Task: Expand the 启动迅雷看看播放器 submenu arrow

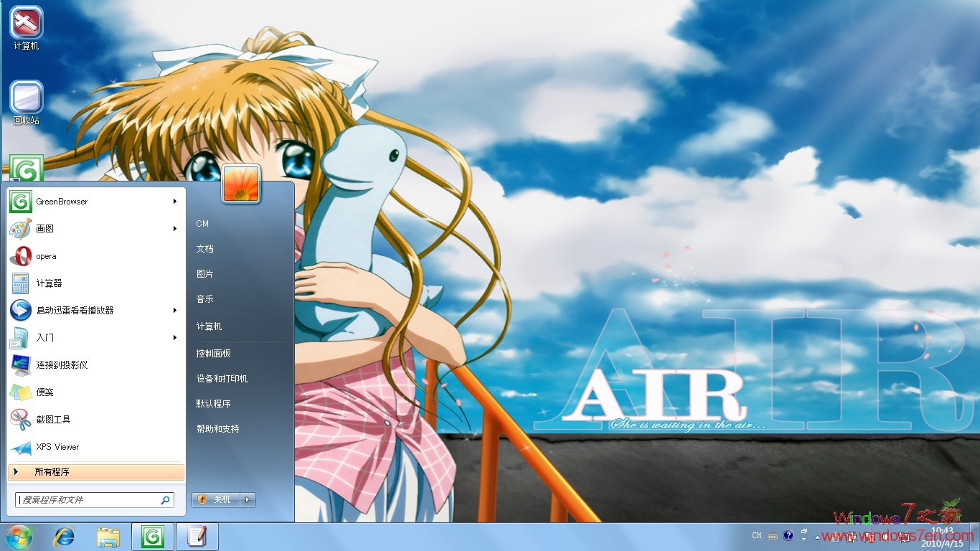Action: (x=174, y=311)
